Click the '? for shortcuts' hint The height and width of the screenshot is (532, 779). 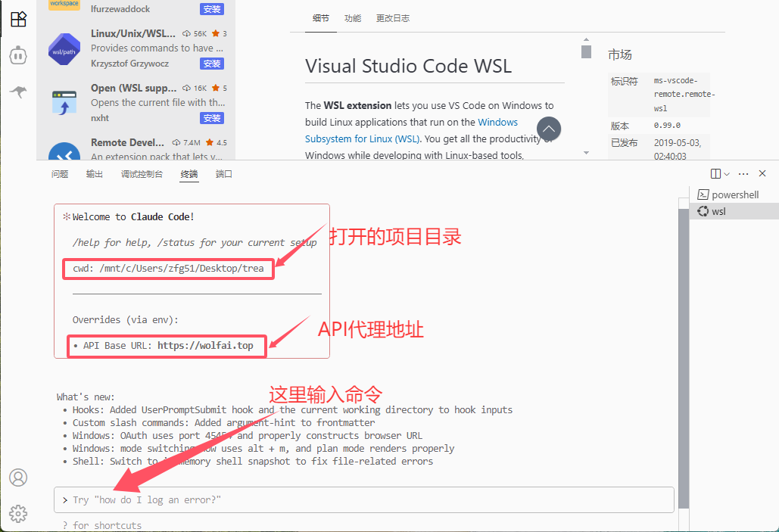(x=102, y=525)
